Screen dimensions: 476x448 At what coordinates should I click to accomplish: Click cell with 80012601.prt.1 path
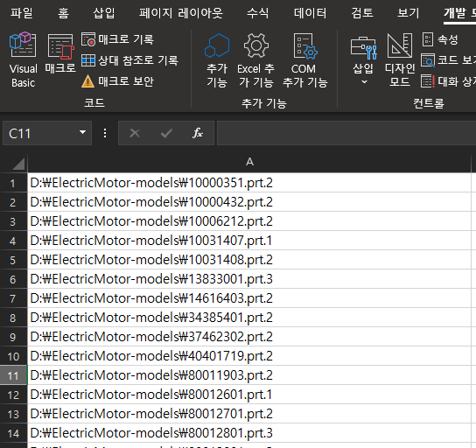point(249,395)
